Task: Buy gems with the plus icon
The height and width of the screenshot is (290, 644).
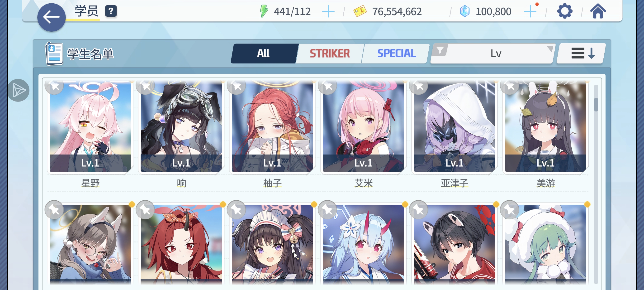Action: pos(530,11)
